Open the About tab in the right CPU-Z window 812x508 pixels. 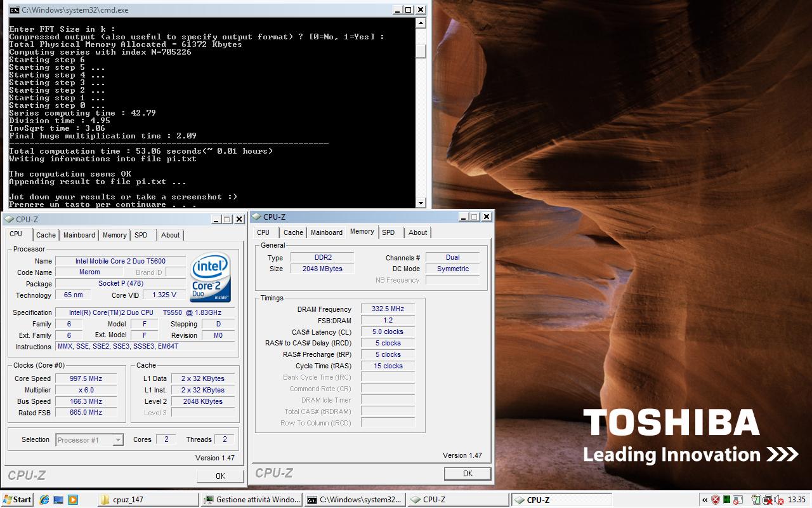[417, 232]
